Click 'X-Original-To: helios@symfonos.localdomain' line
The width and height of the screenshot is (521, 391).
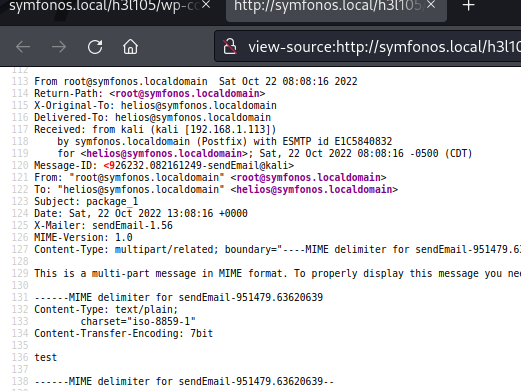click(x=155, y=105)
